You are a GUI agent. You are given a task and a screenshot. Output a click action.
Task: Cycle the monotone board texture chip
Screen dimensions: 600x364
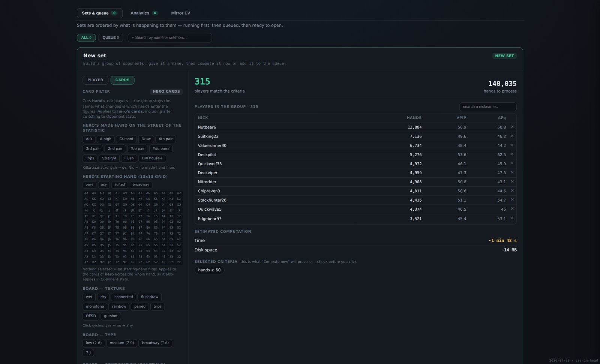(x=95, y=307)
